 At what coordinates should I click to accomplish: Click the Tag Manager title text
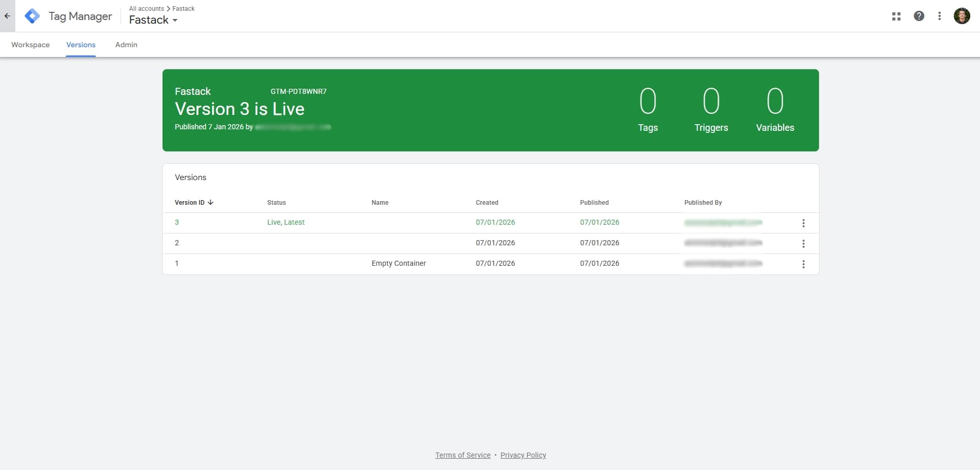pos(80,16)
